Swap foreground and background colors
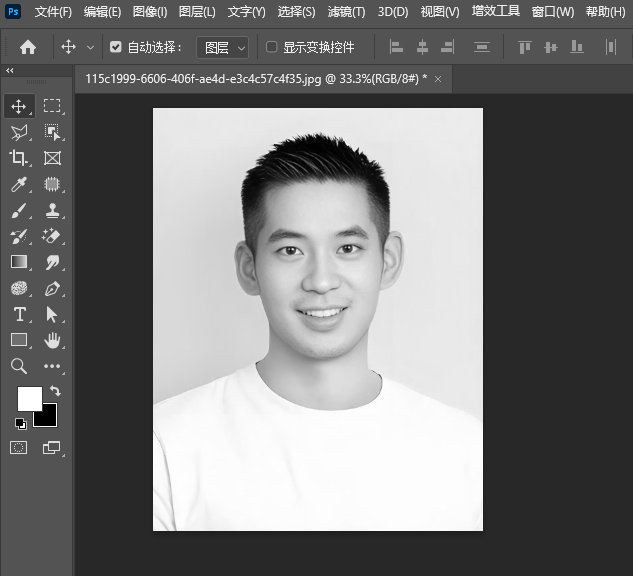Screen dimensions: 633x576 (55, 390)
